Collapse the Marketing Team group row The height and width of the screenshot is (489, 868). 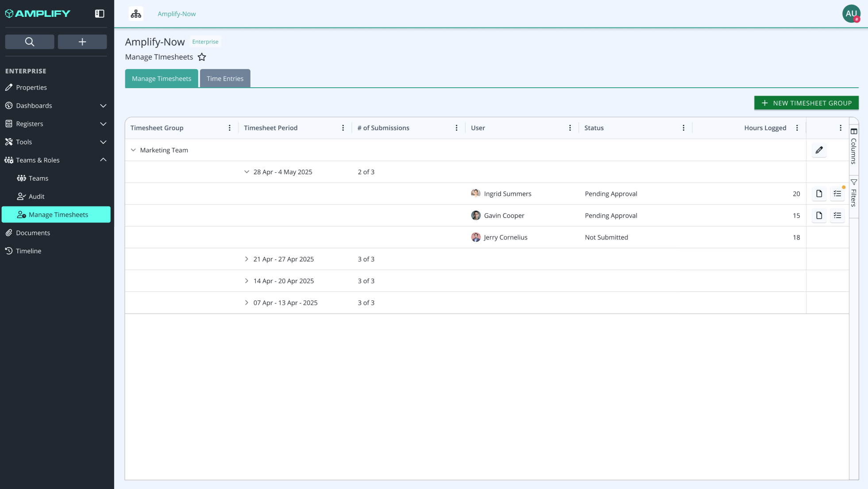(133, 150)
